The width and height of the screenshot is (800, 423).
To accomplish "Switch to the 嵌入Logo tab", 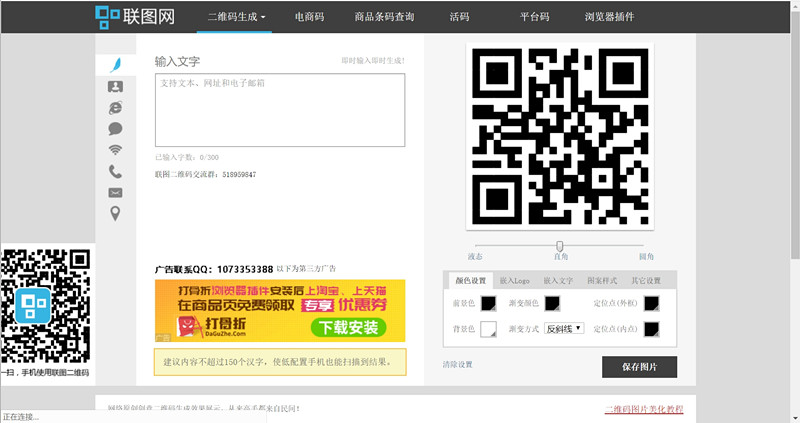I will (514, 281).
